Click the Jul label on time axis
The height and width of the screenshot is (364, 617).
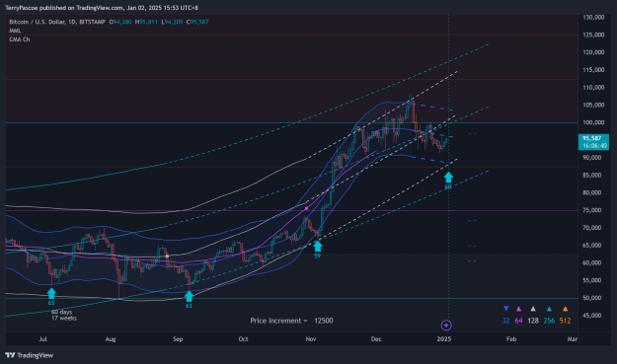[x=42, y=338]
